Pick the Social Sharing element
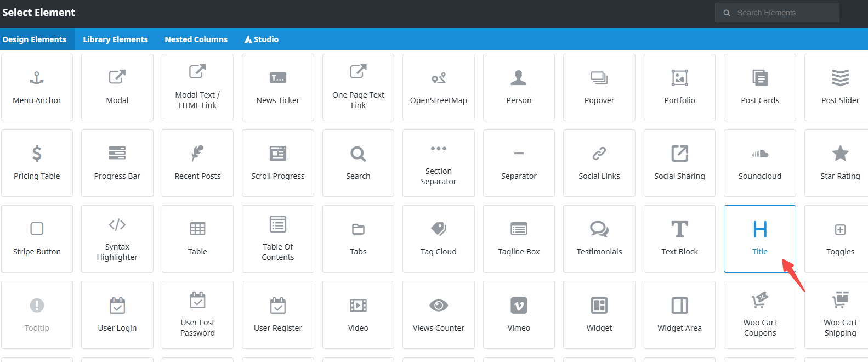This screenshot has width=868, height=362. pyautogui.click(x=679, y=163)
